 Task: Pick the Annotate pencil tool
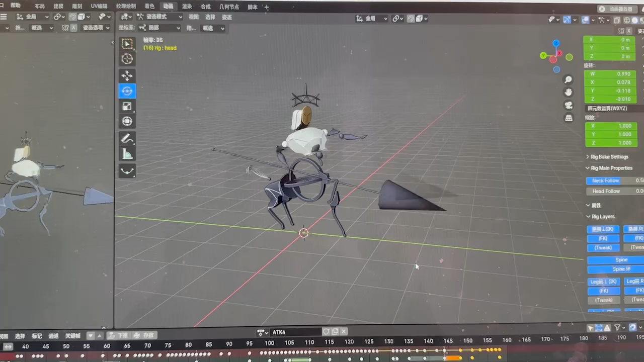127,139
